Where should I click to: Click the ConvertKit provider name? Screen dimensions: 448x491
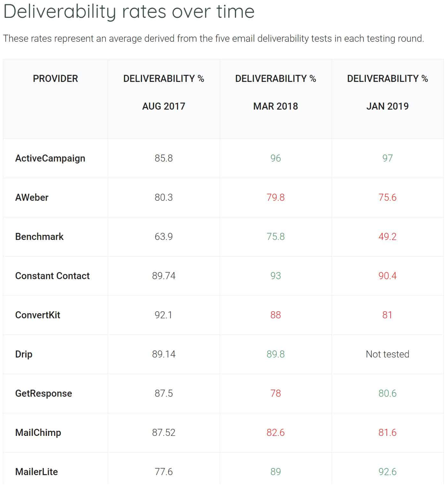pos(38,315)
